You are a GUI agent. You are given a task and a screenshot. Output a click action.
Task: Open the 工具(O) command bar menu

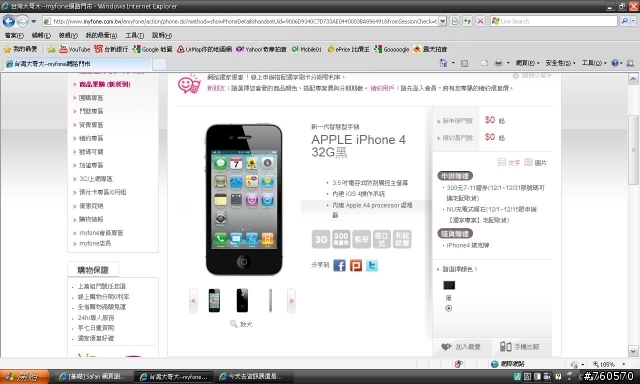coord(593,63)
